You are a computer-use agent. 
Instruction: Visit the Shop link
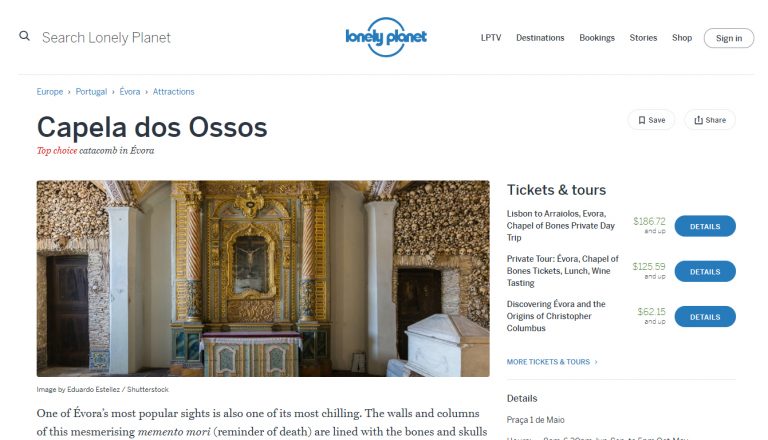(682, 38)
